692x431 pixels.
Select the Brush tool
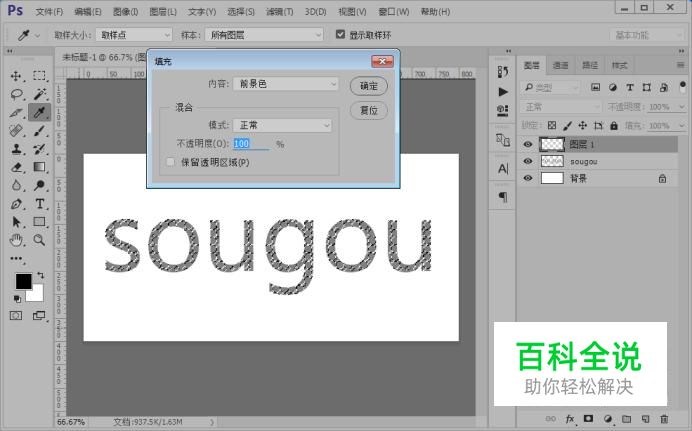(x=39, y=131)
